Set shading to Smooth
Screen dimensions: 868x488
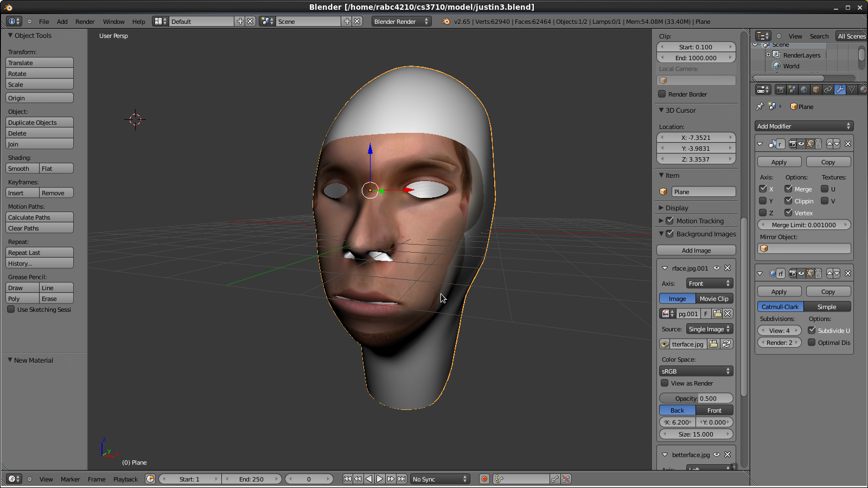pyautogui.click(x=22, y=169)
